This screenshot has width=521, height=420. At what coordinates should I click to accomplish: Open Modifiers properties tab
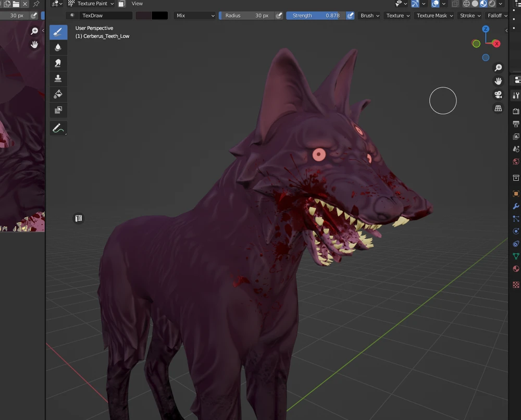point(516,206)
